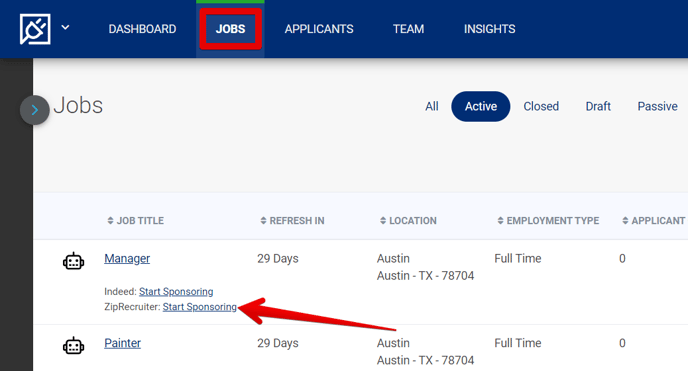Open the dropdown arrow beside the logo

pos(65,28)
